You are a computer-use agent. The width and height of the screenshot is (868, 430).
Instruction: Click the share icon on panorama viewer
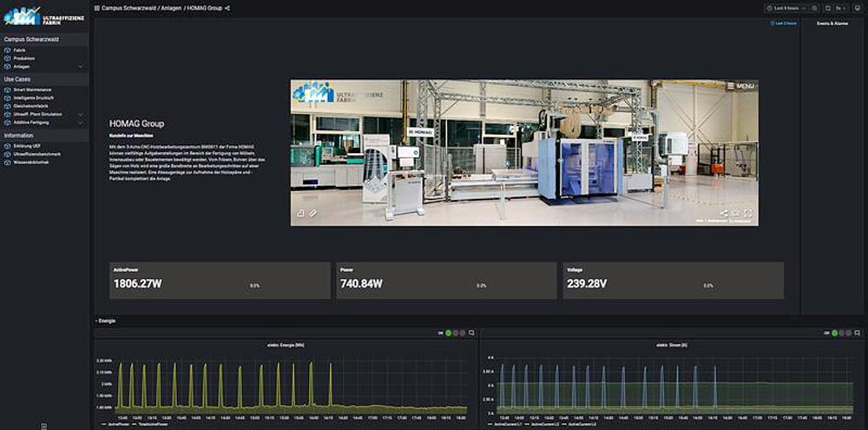point(724,213)
